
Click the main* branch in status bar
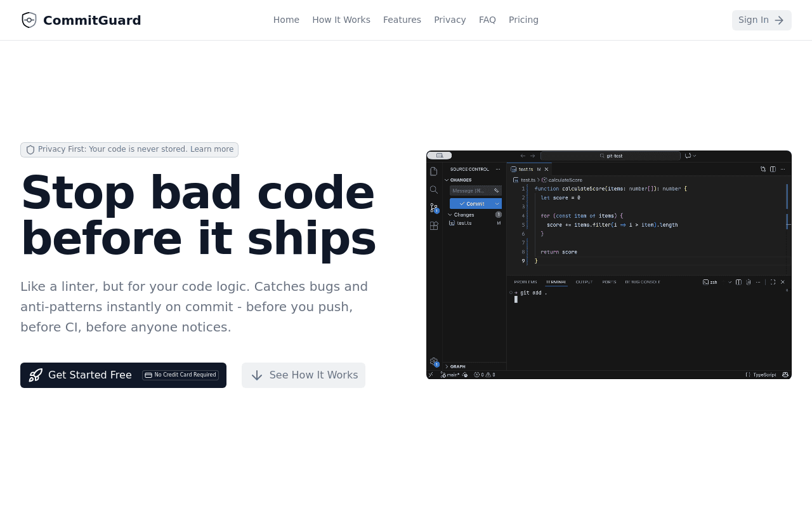(450, 375)
